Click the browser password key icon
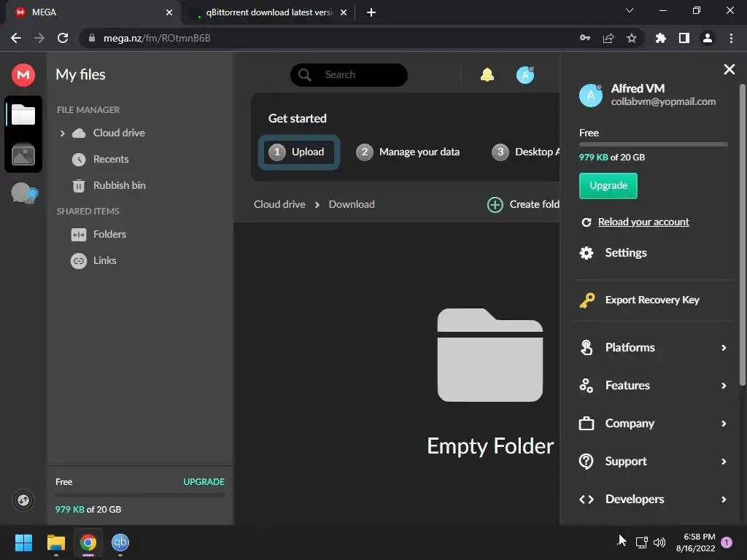Viewport: 747px width, 560px height. (x=585, y=38)
